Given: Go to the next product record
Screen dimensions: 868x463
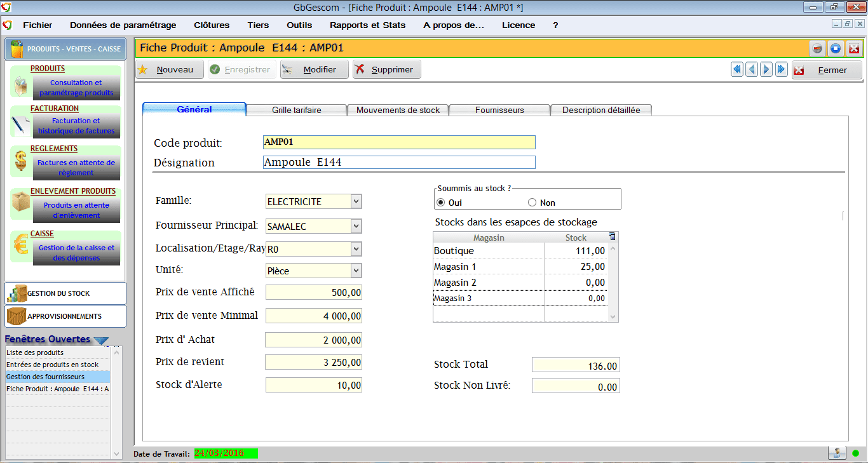Looking at the screenshot, I should (x=766, y=70).
